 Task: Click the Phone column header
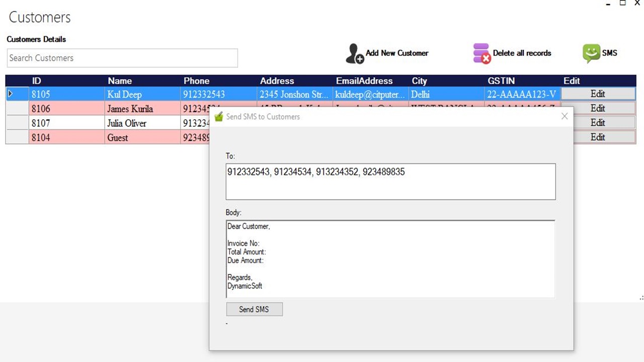196,80
